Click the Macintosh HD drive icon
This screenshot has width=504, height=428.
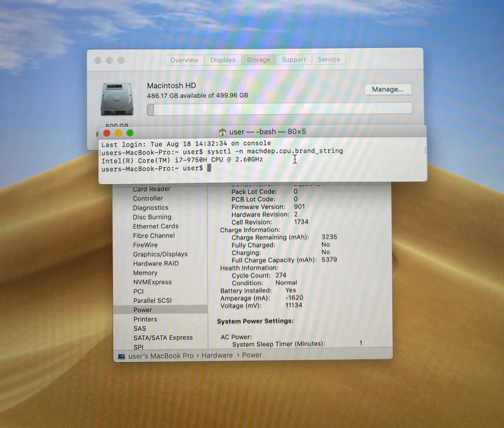click(117, 99)
